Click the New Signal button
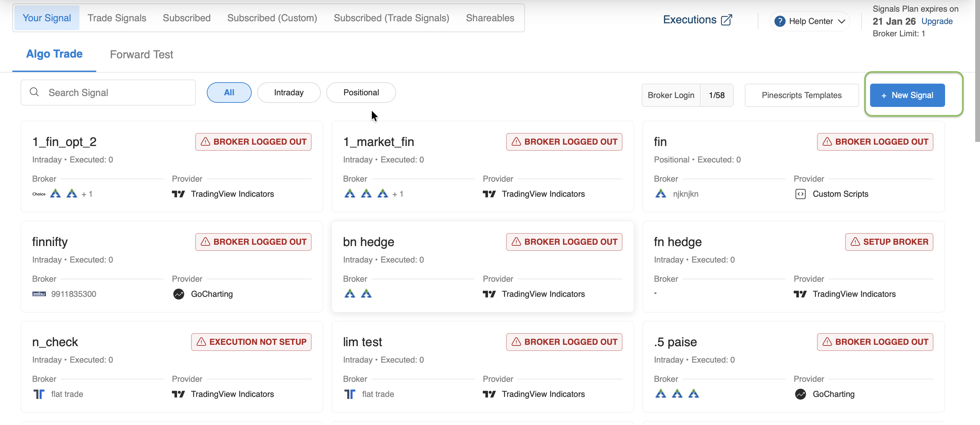The height and width of the screenshot is (425, 980). (x=907, y=95)
